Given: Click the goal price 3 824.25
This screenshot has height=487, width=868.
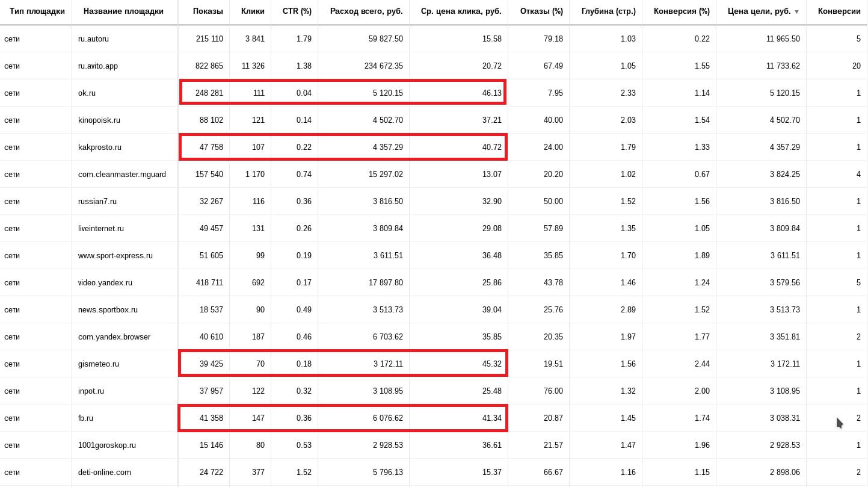Looking at the screenshot, I should (x=785, y=174).
